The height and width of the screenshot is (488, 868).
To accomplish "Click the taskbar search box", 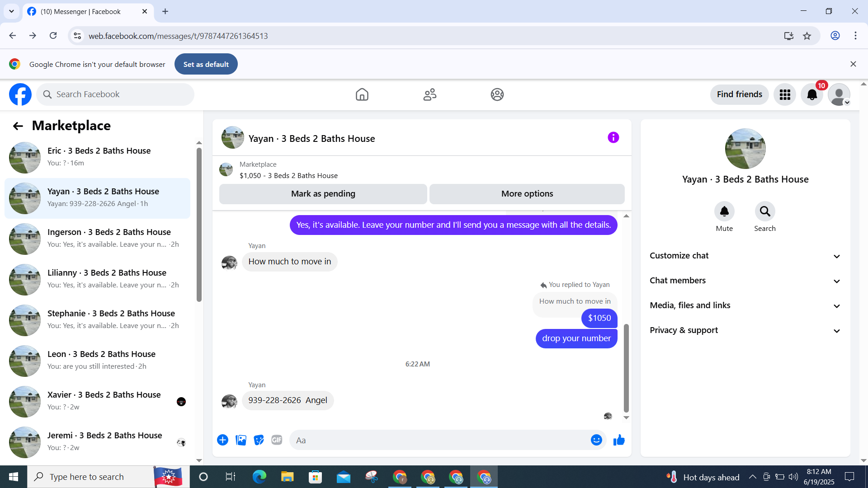I will coord(108,477).
